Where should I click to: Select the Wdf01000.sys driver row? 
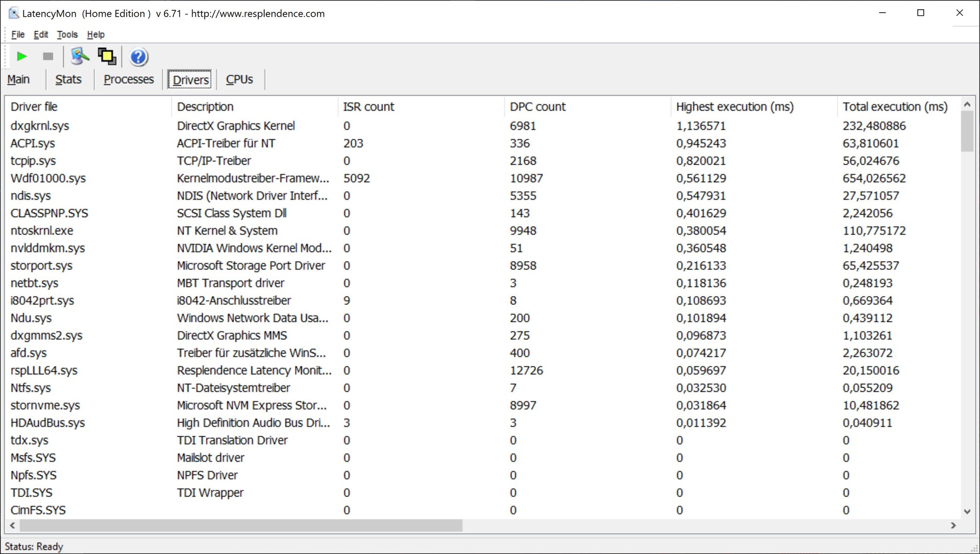pyautogui.click(x=48, y=179)
